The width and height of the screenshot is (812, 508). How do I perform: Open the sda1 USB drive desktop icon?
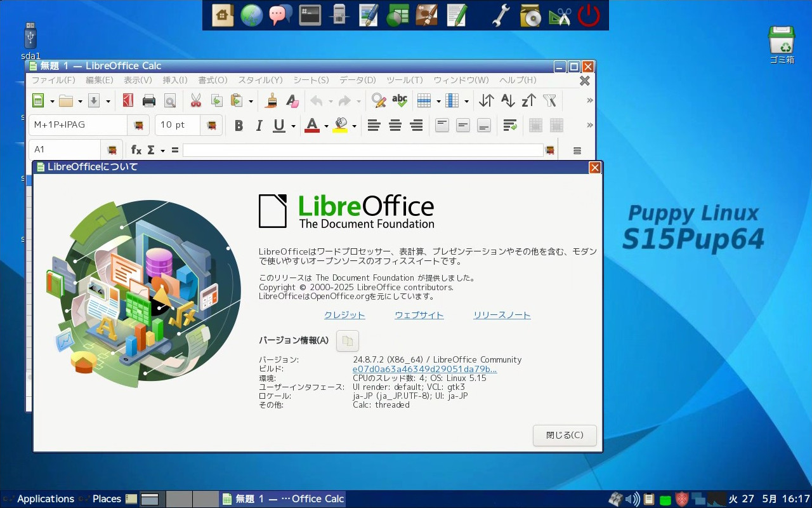(30, 41)
